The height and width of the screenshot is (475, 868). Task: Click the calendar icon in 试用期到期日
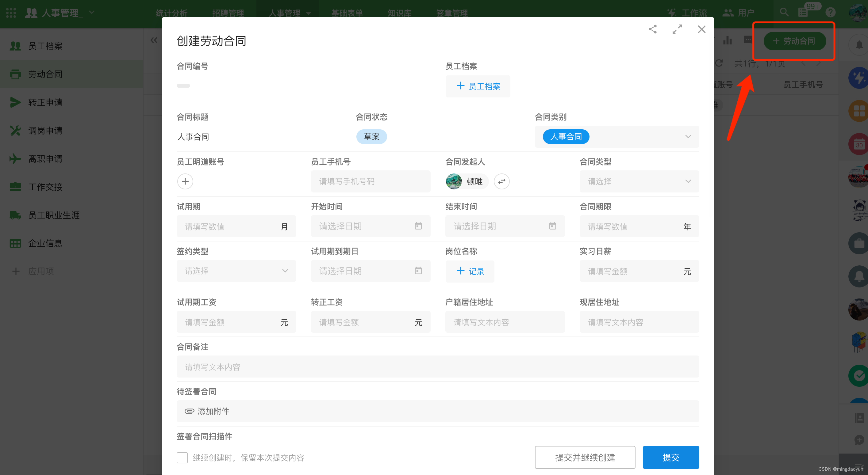tap(418, 271)
